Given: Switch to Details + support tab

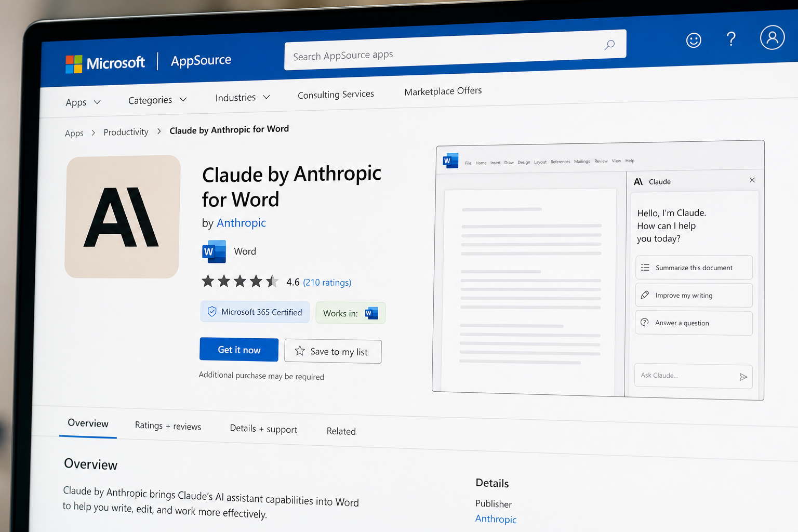Looking at the screenshot, I should pyautogui.click(x=263, y=429).
